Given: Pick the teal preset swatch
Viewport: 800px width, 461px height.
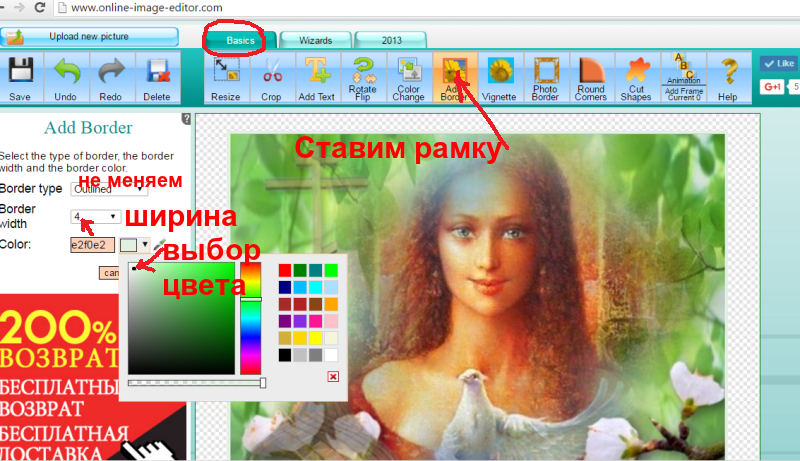Looking at the screenshot, I should point(315,270).
